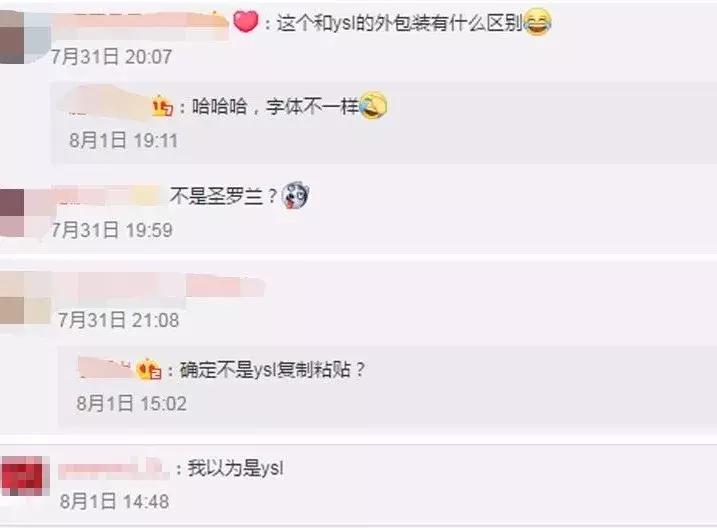Click the timestamp 8月1日 14:48
This screenshot has width=717, height=528.
[x=114, y=501]
